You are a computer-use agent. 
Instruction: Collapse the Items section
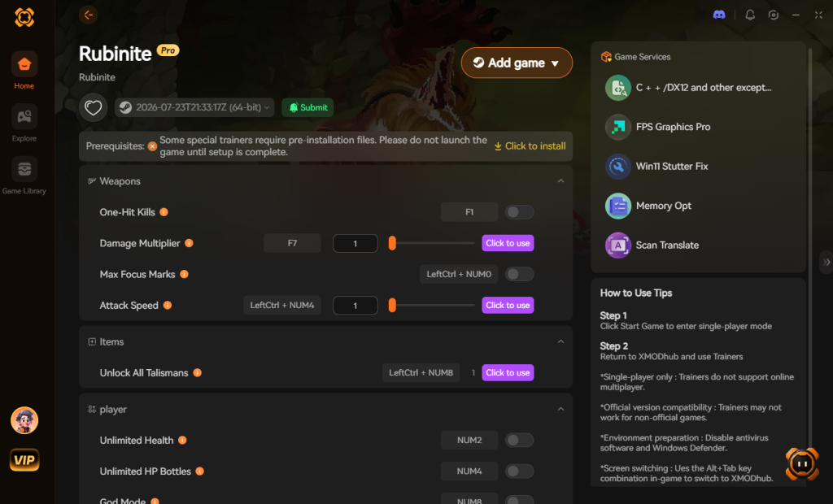(x=560, y=341)
